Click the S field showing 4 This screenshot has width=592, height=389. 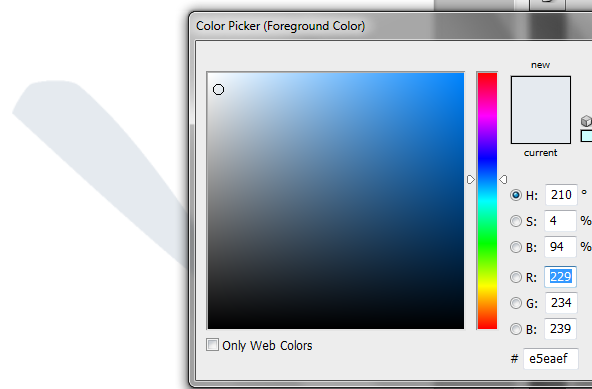point(560,221)
